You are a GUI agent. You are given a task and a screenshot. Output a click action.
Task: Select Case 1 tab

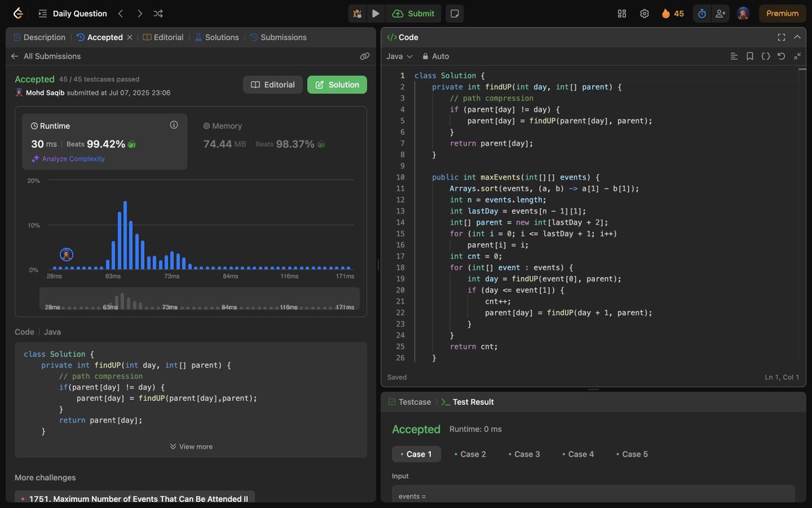[416, 454]
